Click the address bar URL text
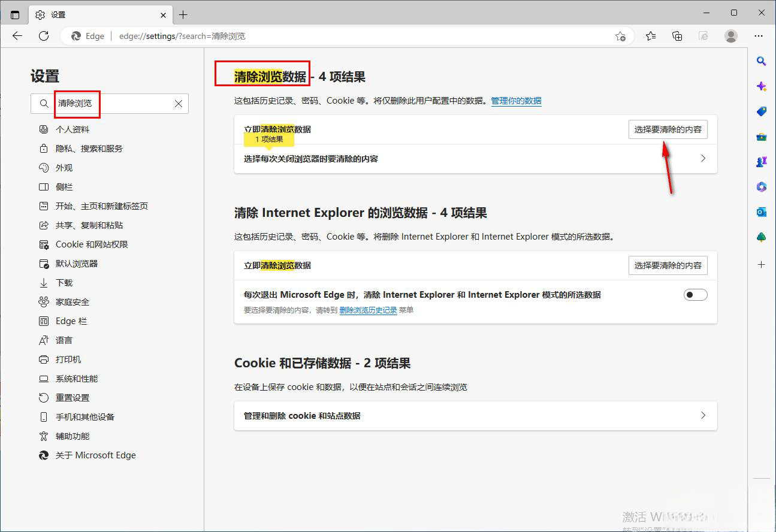 pos(182,36)
